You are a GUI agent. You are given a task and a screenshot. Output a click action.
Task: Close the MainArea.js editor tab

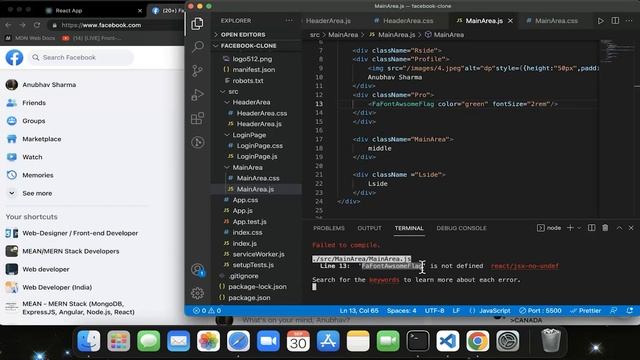(510, 21)
